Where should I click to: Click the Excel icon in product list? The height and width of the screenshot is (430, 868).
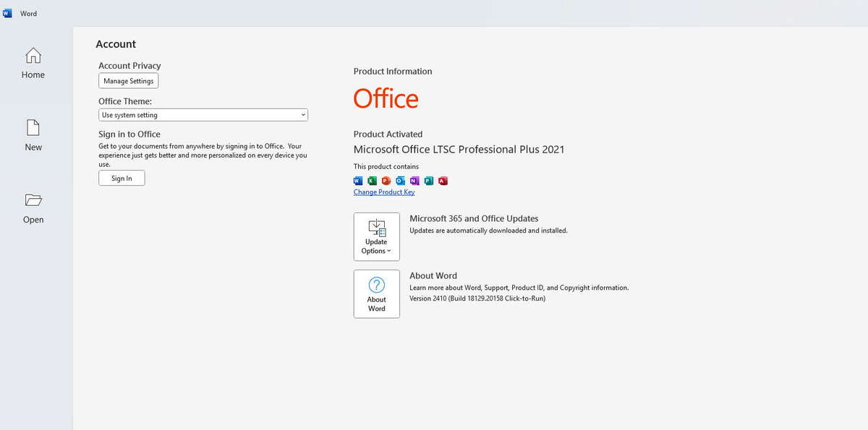tap(372, 181)
